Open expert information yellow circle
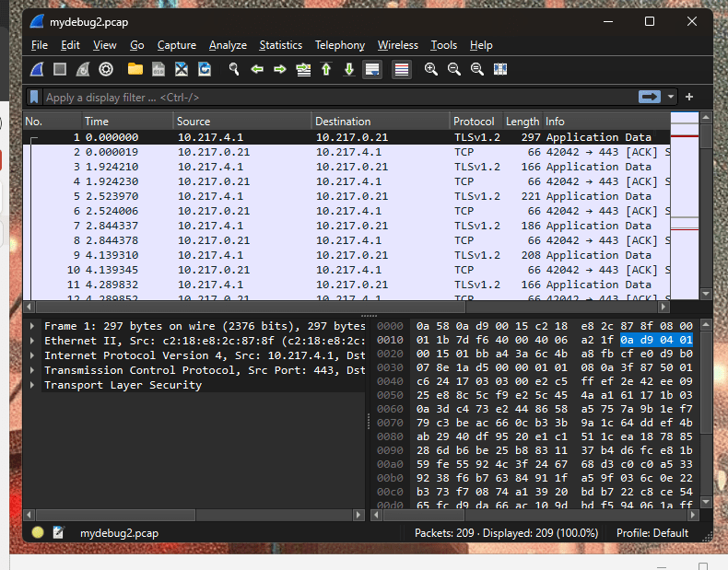The width and height of the screenshot is (728, 570). pos(38,532)
